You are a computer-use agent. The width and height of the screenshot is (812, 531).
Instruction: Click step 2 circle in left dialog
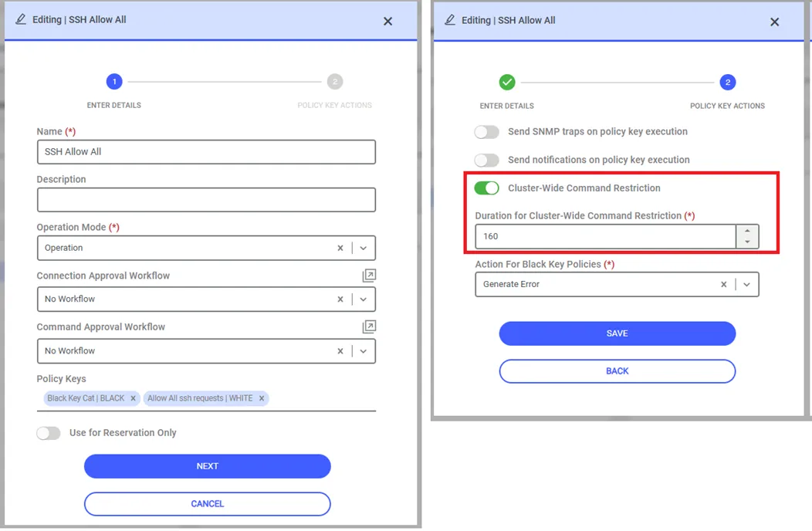pyautogui.click(x=335, y=81)
